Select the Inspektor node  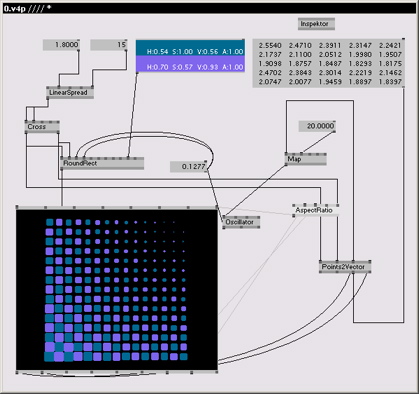pyautogui.click(x=316, y=24)
